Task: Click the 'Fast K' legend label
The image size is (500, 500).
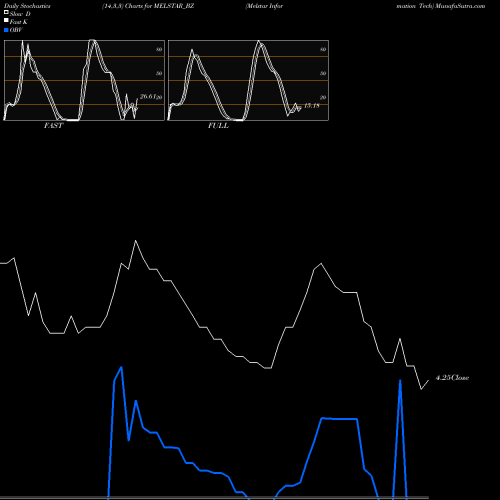Action: tap(19, 22)
